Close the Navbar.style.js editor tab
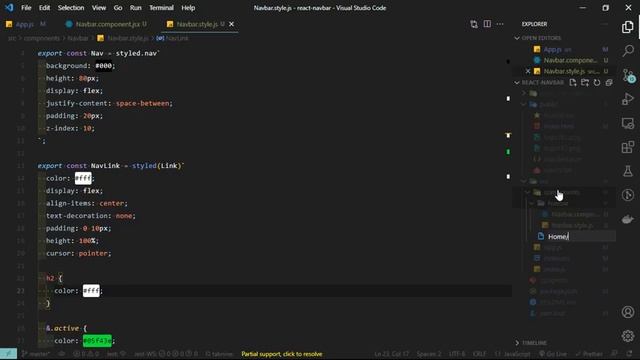 [x=231, y=24]
